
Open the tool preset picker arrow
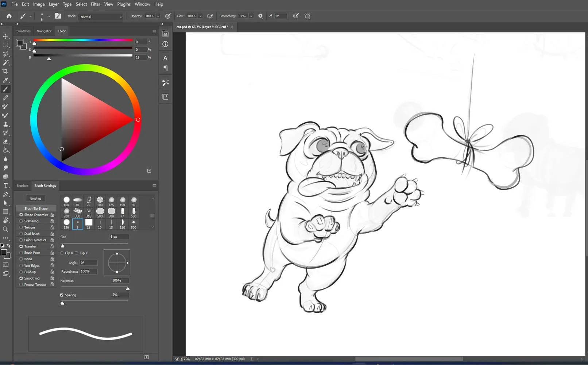[x=30, y=16]
